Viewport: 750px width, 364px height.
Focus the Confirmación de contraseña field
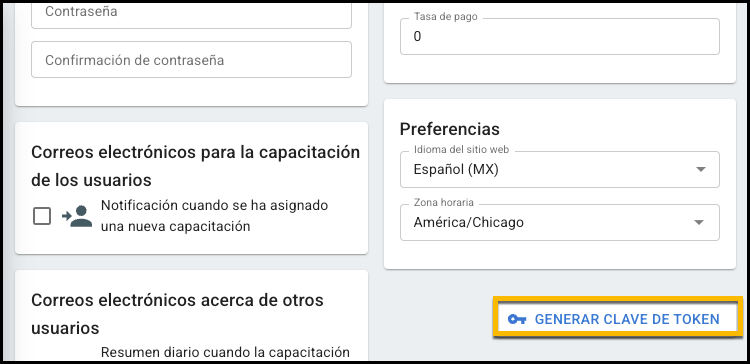tap(191, 59)
